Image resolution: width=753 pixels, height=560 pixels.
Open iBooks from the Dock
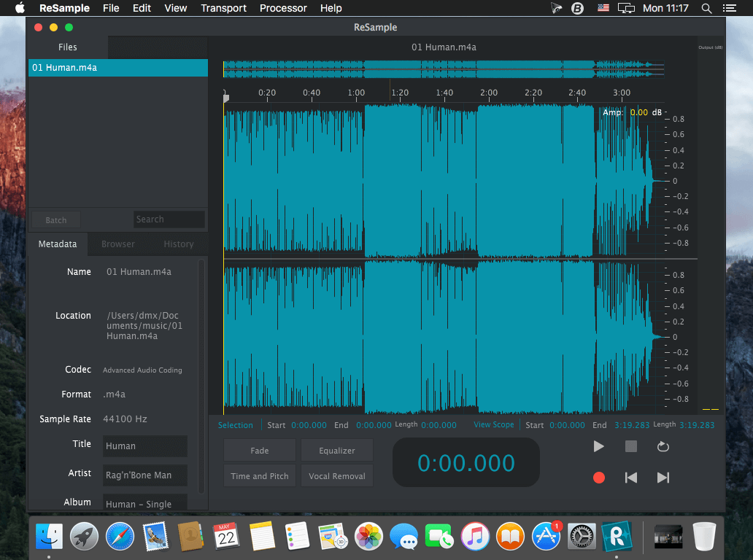click(x=510, y=536)
